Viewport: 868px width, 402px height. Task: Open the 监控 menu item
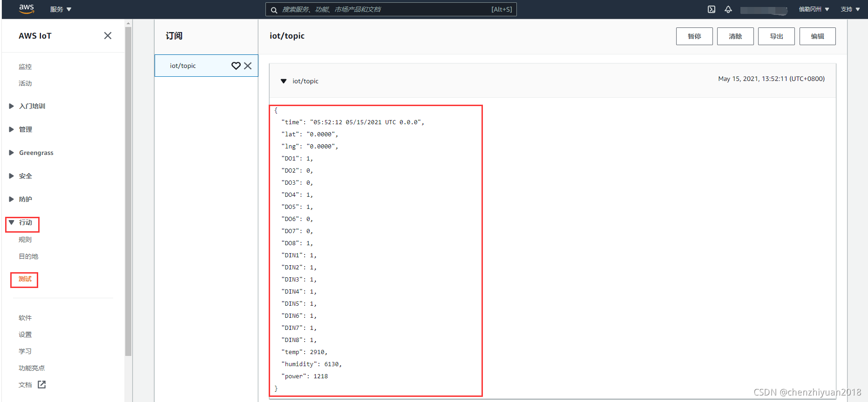(x=25, y=67)
